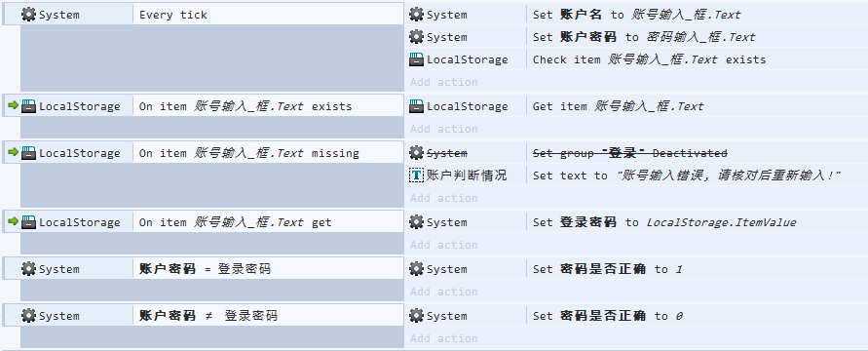Add action below Set 密码是否正确 to 0
868x351 pixels.
[444, 338]
